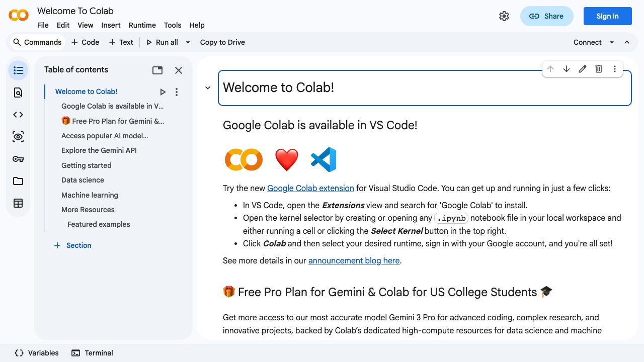Open the Secrets key icon
The image size is (644, 362).
point(18,159)
